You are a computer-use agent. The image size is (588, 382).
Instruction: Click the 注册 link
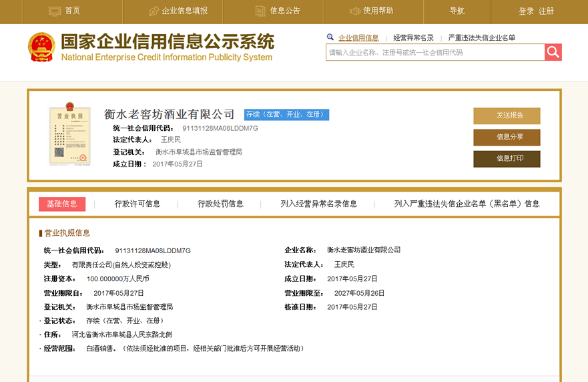(547, 11)
